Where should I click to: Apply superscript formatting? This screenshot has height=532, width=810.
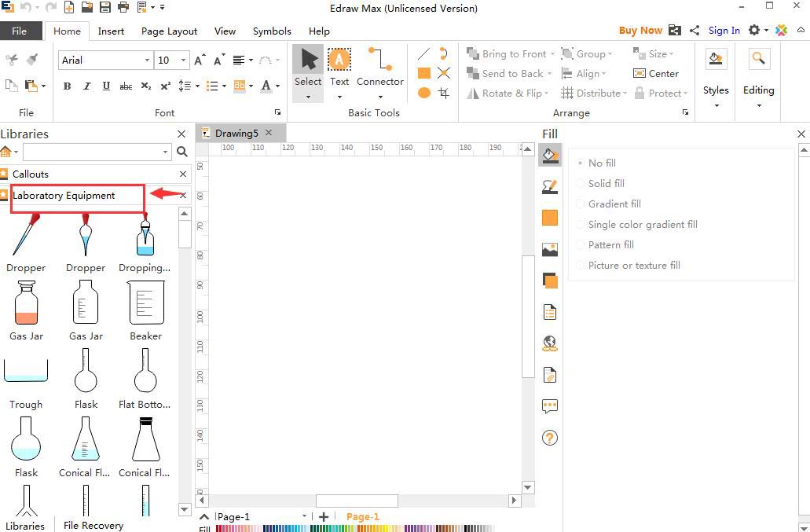(x=165, y=86)
